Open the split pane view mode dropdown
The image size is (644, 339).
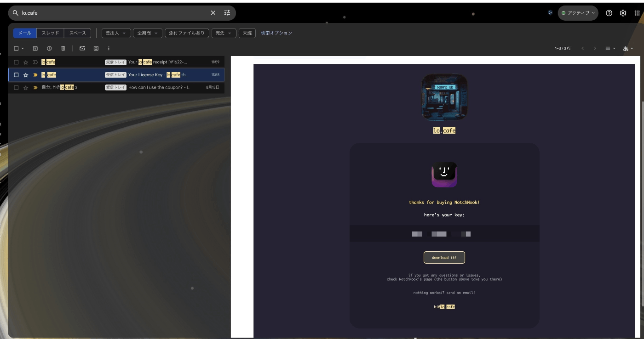pos(610,48)
